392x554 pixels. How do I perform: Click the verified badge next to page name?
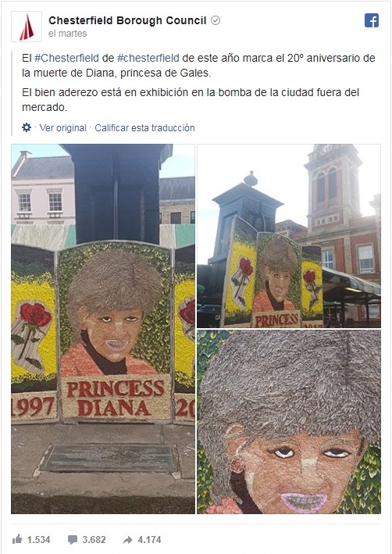pos(215,21)
